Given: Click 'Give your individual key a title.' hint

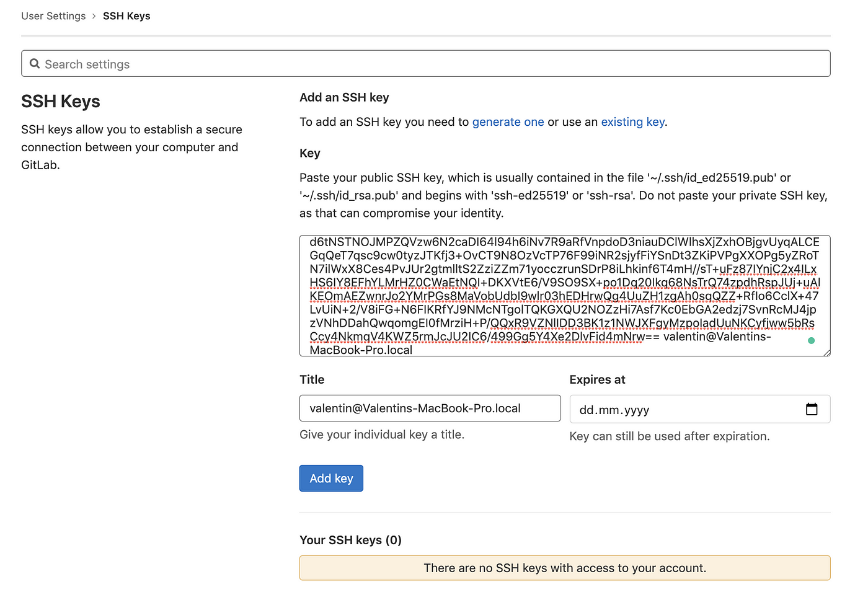Looking at the screenshot, I should point(382,435).
